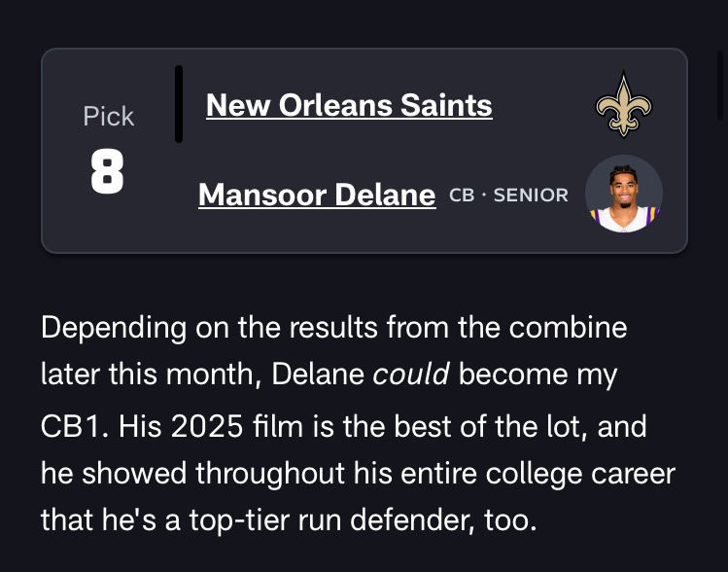Open Mansoor Delane's headshot photo
Screen dimensions: 728x572
623,194
